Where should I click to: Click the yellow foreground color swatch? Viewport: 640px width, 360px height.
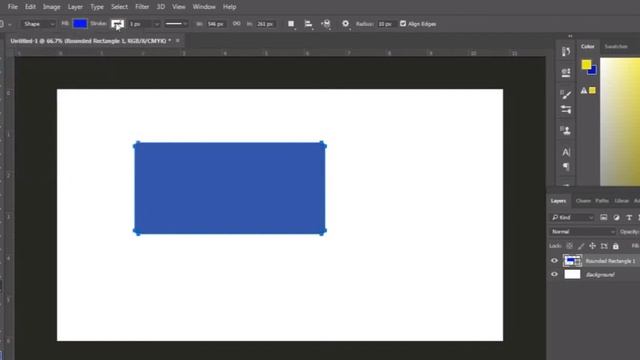coord(586,64)
